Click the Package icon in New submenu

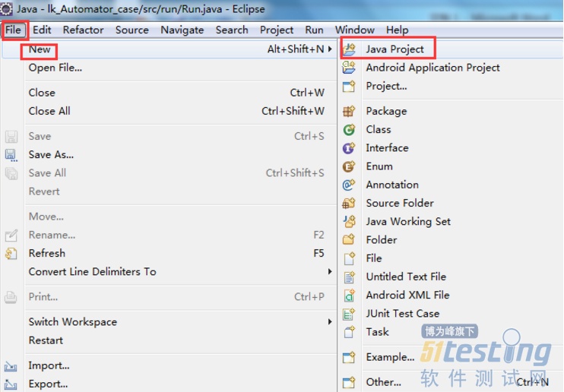349,111
